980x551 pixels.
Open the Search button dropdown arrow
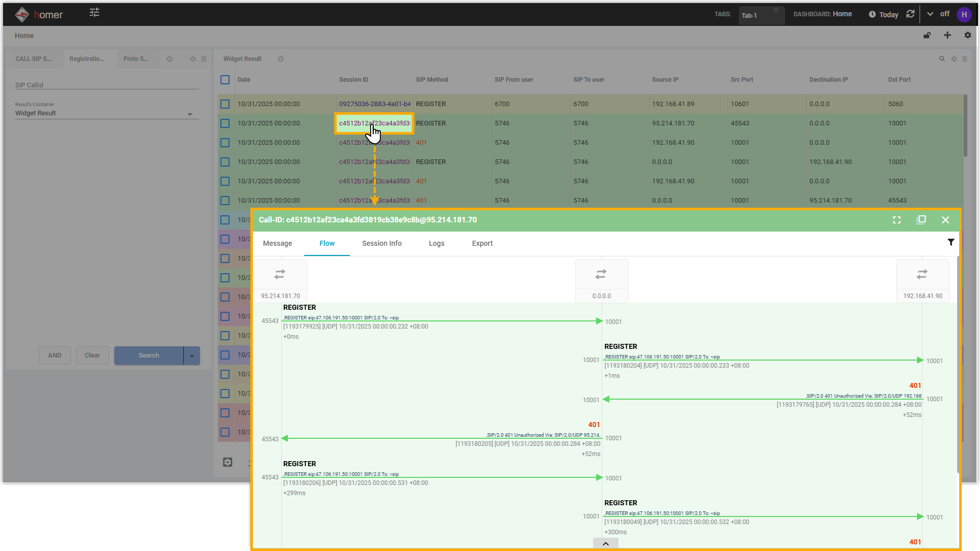[191, 355]
